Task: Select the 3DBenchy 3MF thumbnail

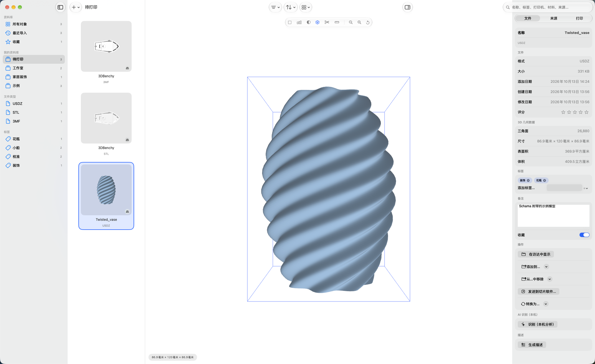Action: tap(106, 46)
